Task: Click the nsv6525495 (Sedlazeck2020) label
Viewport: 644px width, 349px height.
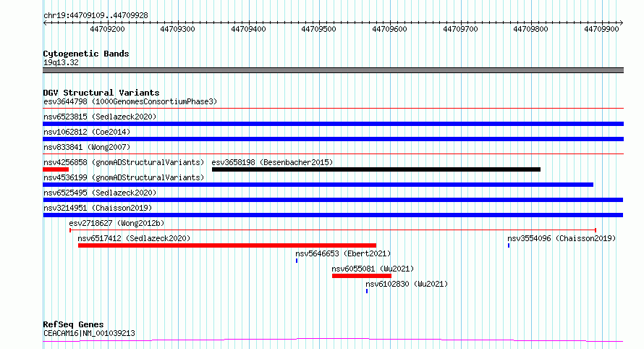Action: tap(100, 193)
